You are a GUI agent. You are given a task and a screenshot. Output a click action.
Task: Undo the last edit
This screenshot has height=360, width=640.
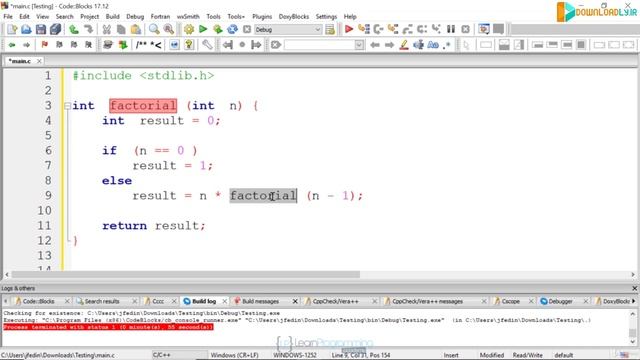coord(74,29)
